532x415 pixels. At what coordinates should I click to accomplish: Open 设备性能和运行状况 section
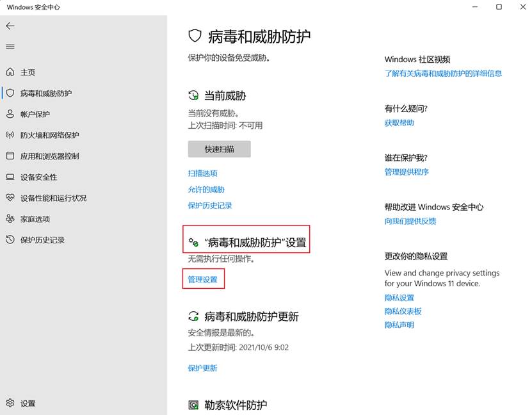(53, 198)
